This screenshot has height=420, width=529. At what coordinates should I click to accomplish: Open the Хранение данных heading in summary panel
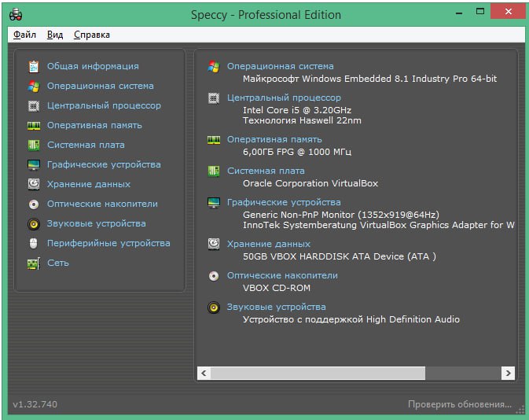click(269, 244)
